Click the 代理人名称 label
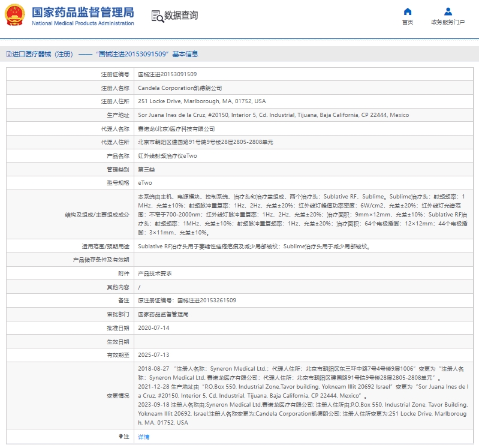479x448 pixels. click(115, 129)
